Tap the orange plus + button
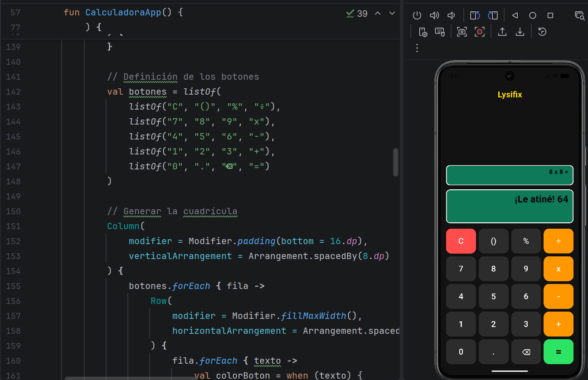 coord(559,324)
